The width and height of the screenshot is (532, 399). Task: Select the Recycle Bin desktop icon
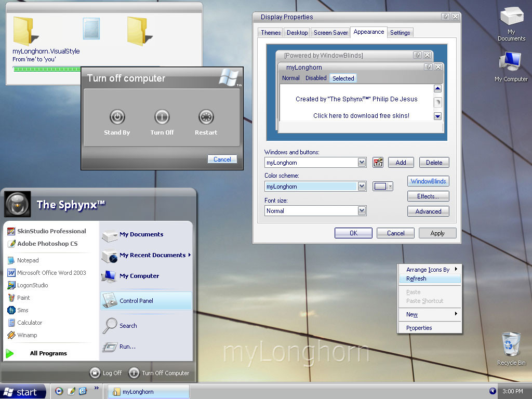511,349
